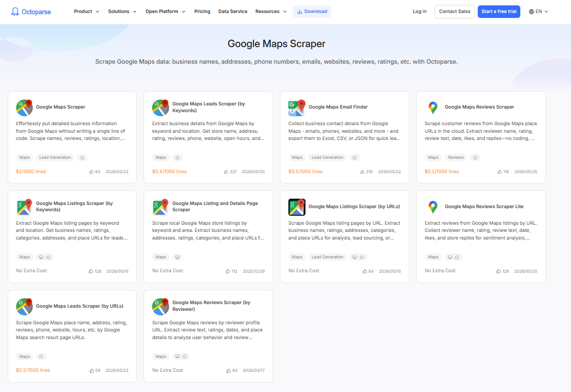This screenshot has height=392, width=571.
Task: Click the thumbs-up icon showing 221 likes
Action: (x=226, y=172)
